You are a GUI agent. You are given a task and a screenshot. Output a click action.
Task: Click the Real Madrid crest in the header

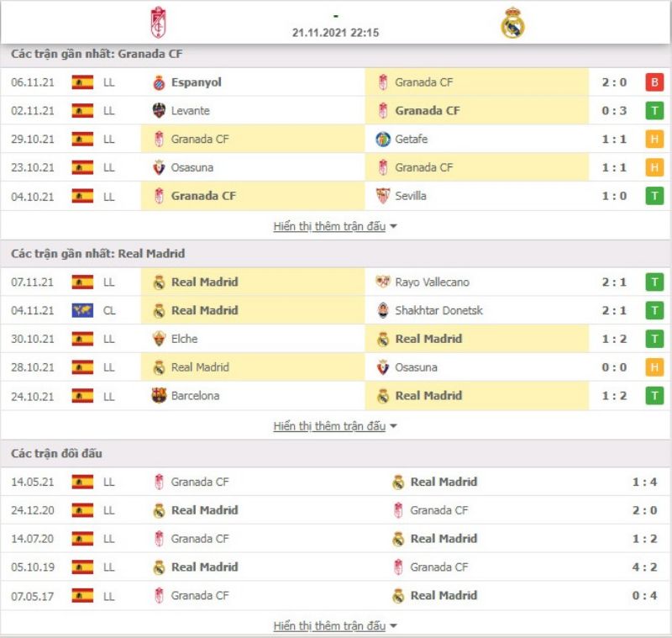click(x=512, y=23)
